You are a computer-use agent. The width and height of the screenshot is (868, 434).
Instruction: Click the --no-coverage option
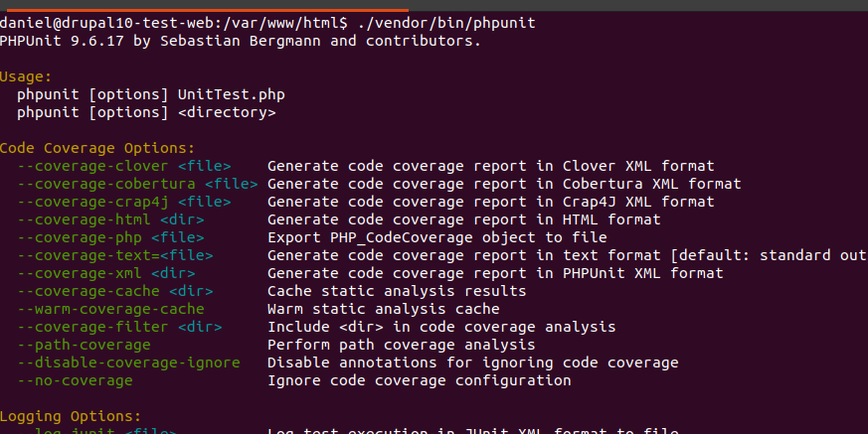(x=76, y=380)
